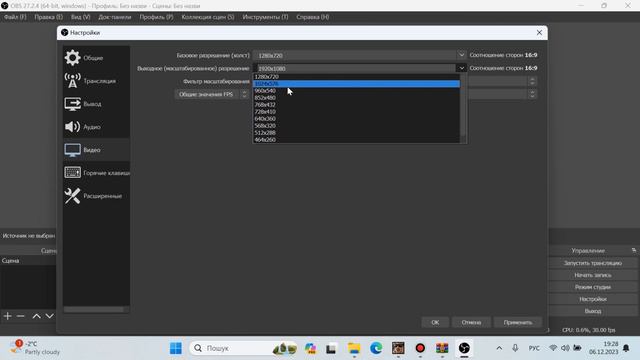Open the OBS Studio taskbar icon

(464, 348)
